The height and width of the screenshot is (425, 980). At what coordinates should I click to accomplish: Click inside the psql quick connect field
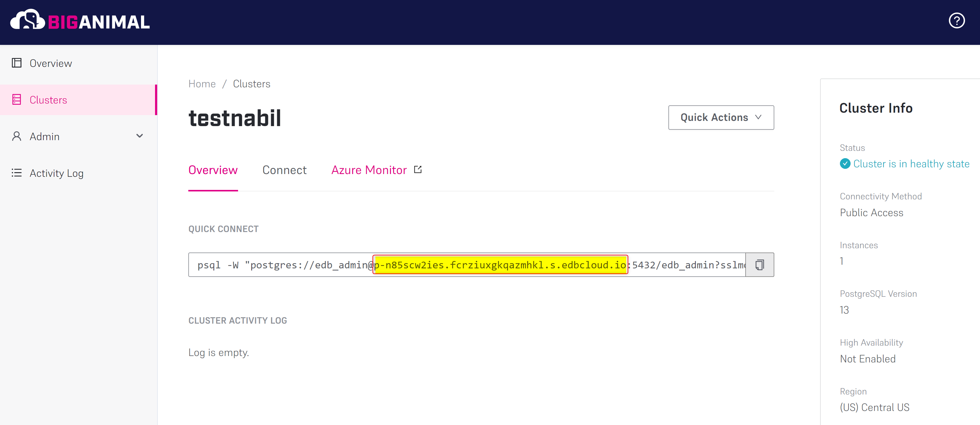467,264
